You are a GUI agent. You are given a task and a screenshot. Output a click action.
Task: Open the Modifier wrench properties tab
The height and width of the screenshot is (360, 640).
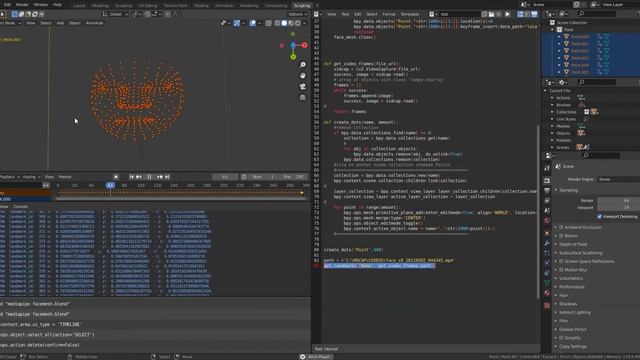547,243
